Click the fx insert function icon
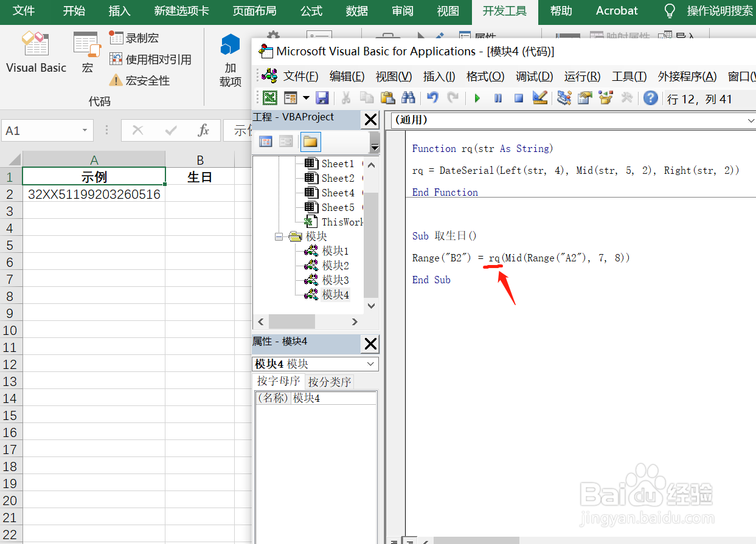 click(204, 130)
